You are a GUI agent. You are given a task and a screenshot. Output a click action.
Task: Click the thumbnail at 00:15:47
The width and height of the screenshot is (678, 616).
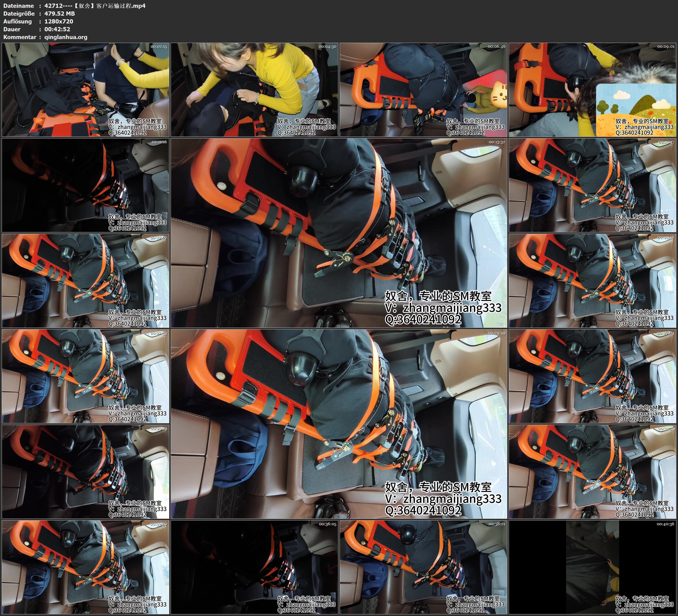[x=592, y=185]
